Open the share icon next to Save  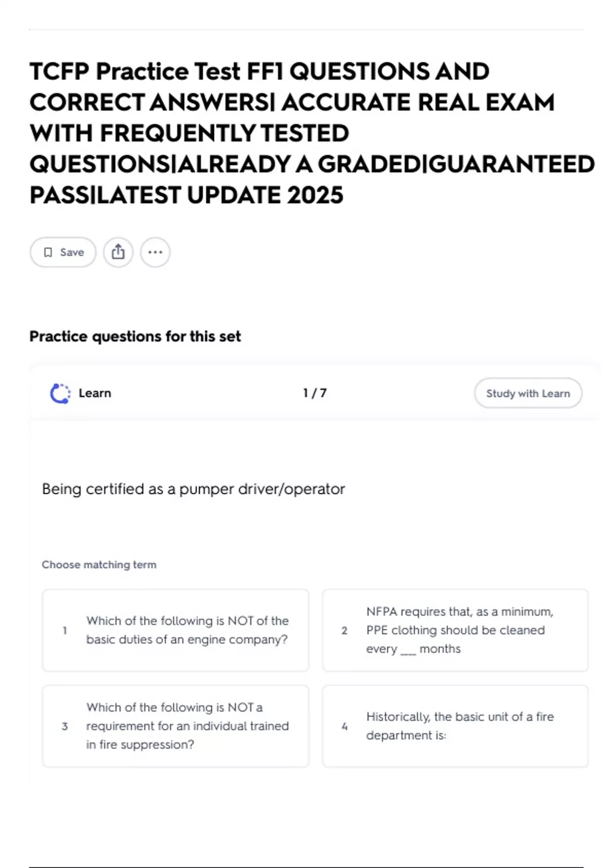118,252
